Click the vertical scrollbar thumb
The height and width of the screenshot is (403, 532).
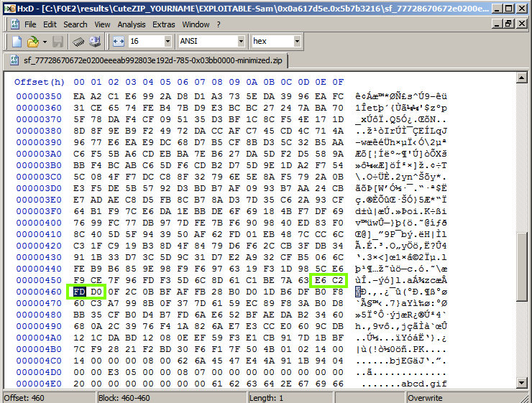click(521, 267)
